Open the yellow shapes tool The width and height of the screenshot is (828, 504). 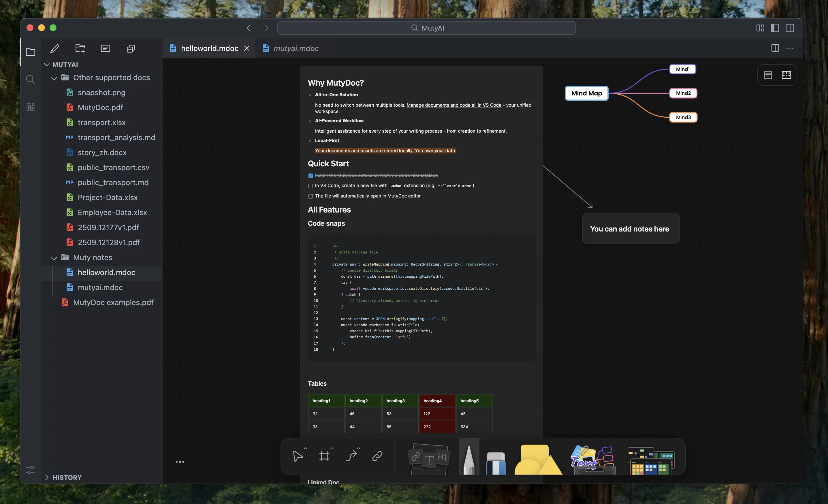pos(538,459)
